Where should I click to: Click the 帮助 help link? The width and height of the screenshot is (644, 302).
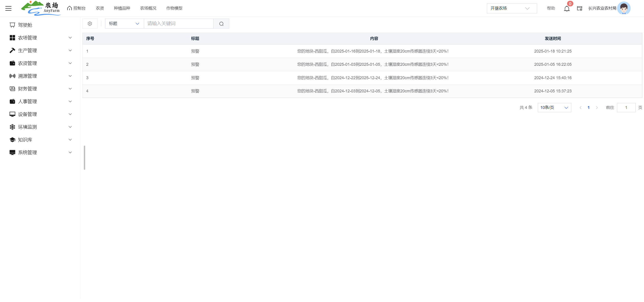click(551, 8)
